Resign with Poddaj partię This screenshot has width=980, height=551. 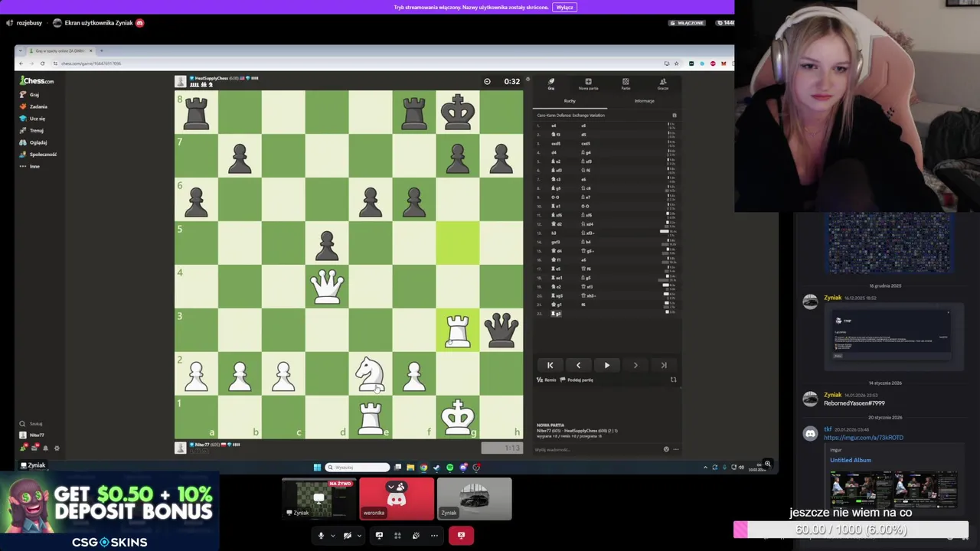[x=577, y=380]
